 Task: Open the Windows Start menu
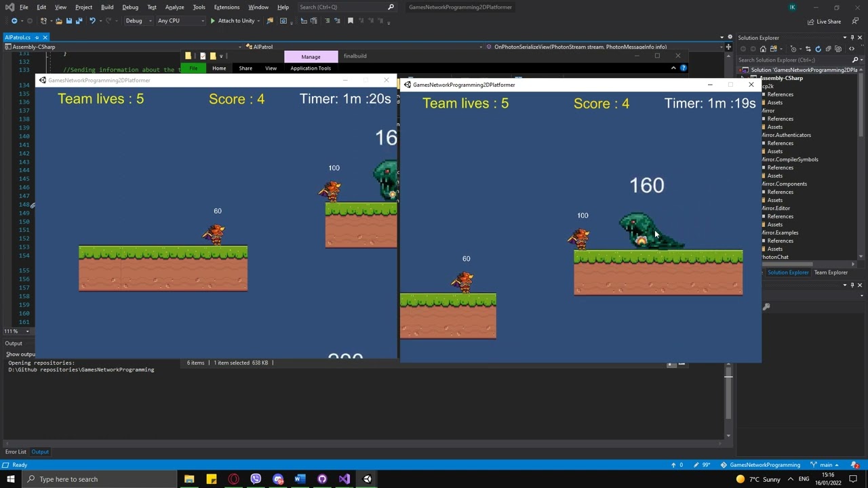point(10,479)
